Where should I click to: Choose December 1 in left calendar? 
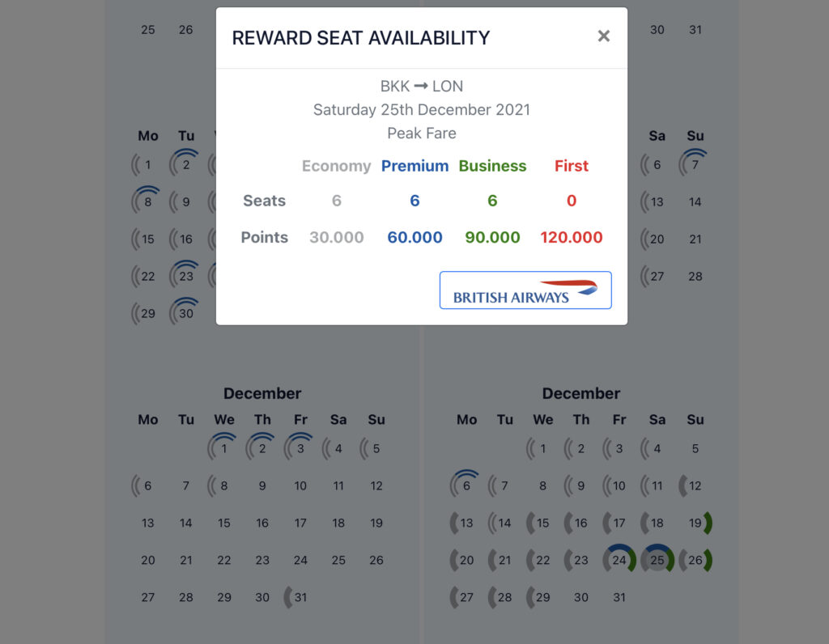(x=223, y=448)
